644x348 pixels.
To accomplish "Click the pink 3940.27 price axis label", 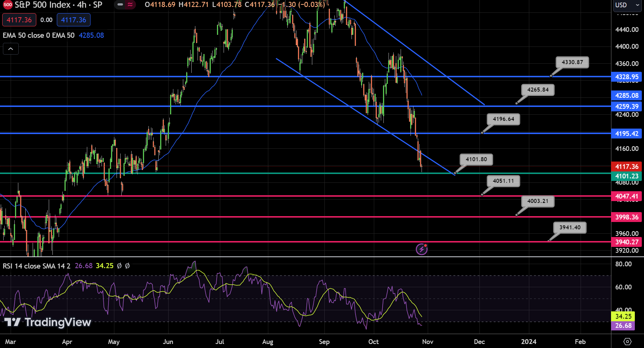I will tap(626, 242).
